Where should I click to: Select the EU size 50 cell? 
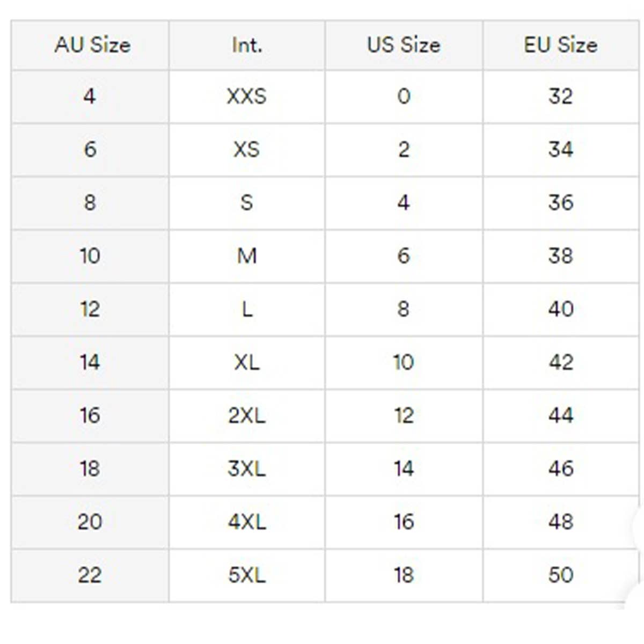[560, 575]
